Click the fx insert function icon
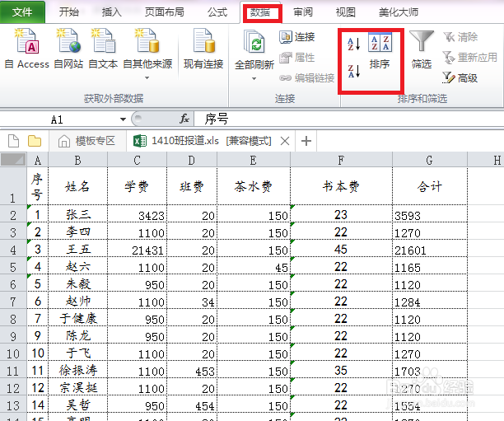The width and height of the screenshot is (504, 421). [x=184, y=119]
